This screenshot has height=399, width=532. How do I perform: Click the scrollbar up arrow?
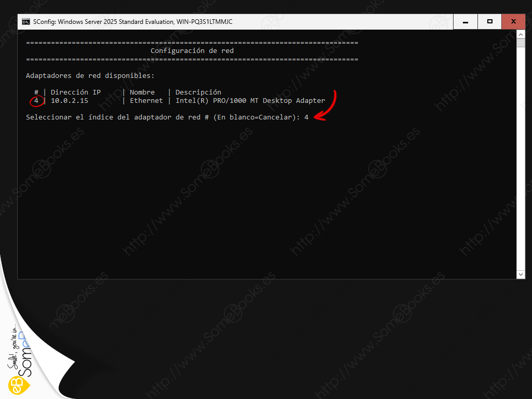[x=521, y=34]
